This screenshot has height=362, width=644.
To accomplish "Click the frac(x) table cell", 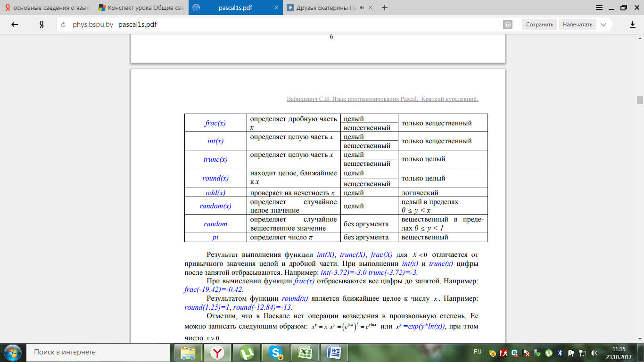I will [215, 123].
